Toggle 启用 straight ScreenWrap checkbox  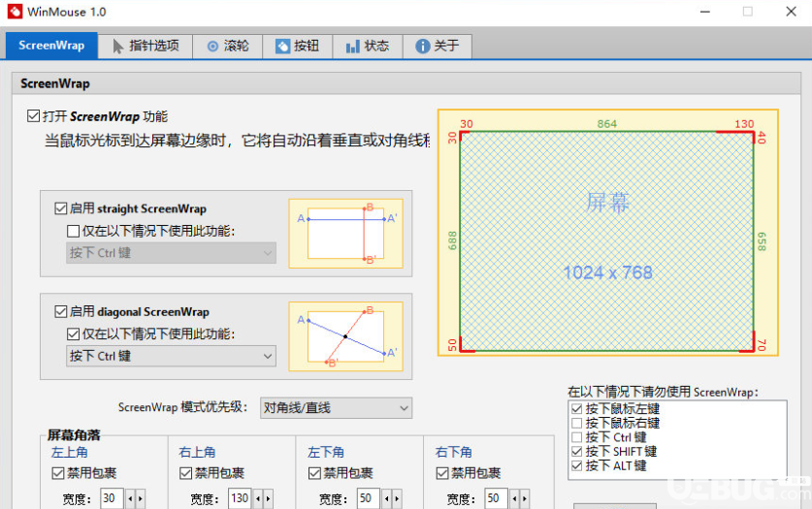click(x=60, y=208)
